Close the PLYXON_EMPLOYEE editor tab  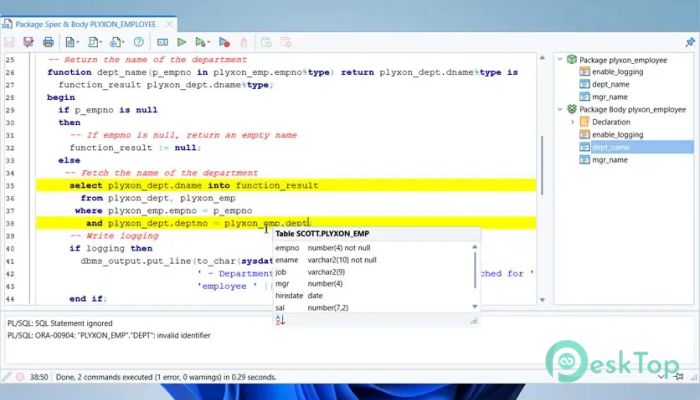click(x=169, y=24)
